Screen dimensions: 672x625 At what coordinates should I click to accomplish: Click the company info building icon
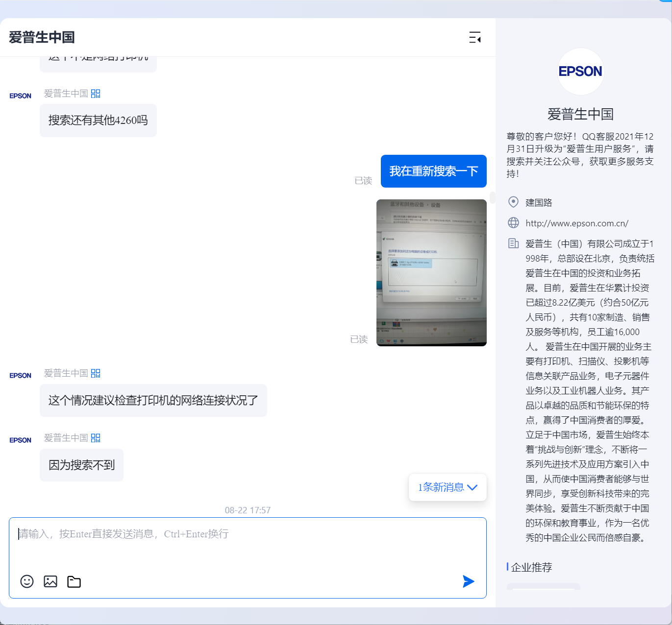pyautogui.click(x=513, y=243)
